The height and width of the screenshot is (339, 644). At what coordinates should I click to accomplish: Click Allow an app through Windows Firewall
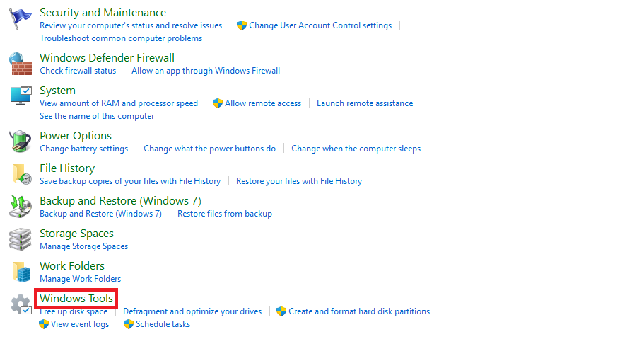206,71
